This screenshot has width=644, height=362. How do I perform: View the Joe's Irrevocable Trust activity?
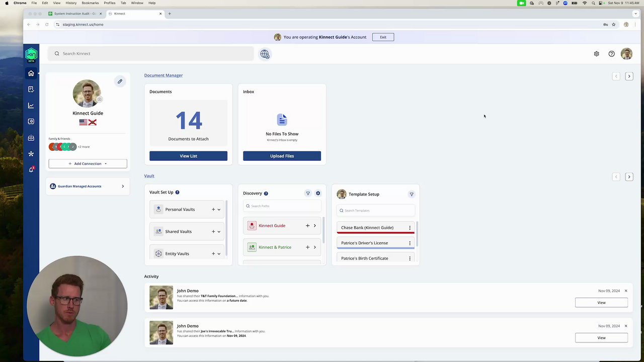(601, 338)
